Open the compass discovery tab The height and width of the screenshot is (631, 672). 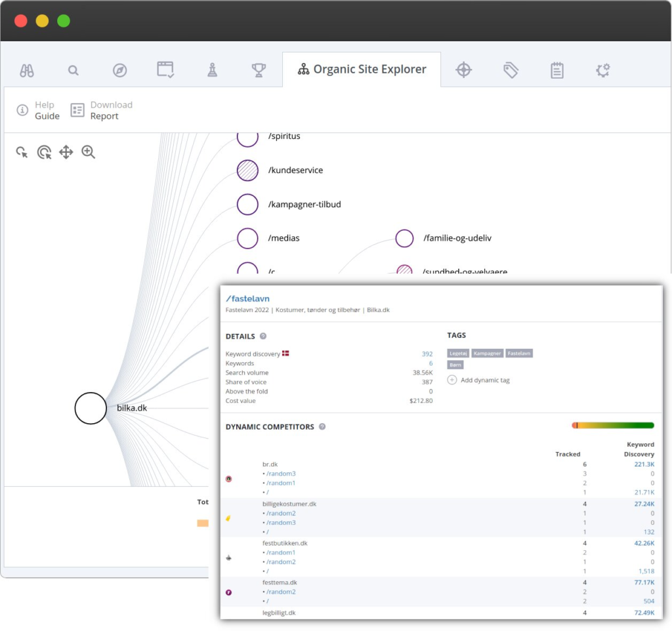point(119,70)
